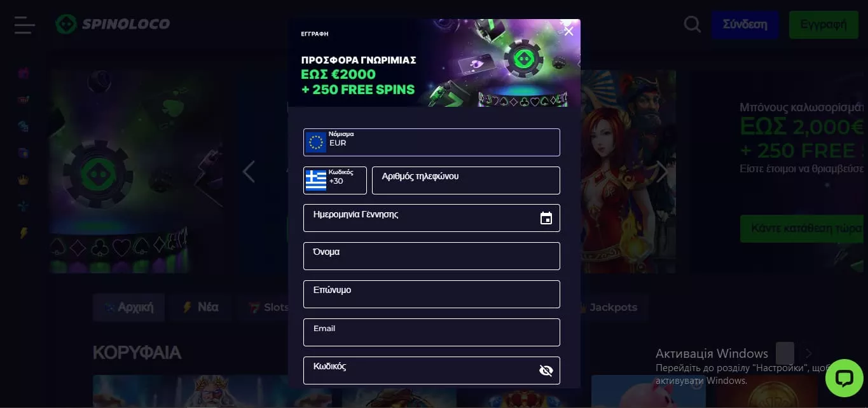Screen dimensions: 868x408
Task: Close the registration popup
Action: coord(568,31)
